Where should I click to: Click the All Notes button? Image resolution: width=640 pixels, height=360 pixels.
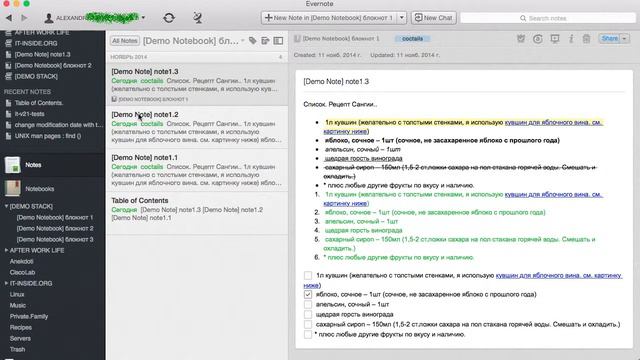[125, 41]
